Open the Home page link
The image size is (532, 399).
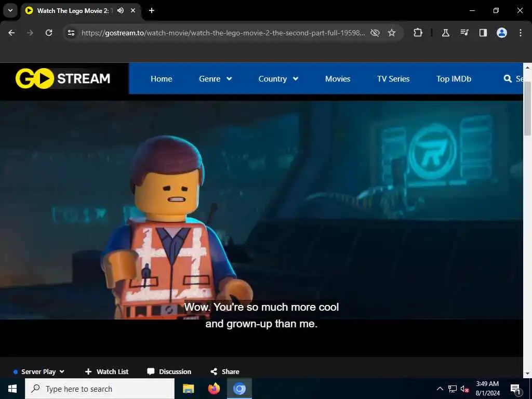click(x=161, y=79)
